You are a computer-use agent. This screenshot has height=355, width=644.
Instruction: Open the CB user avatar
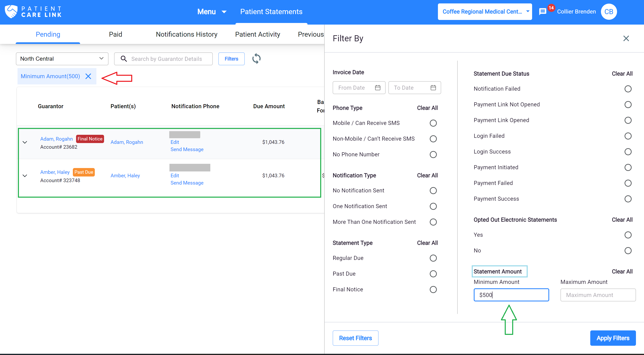coord(609,11)
